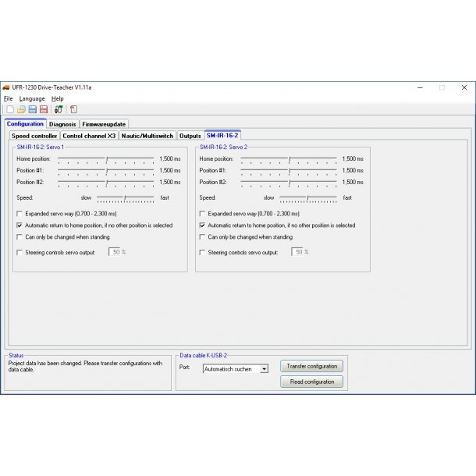
Task: Click the blue Save disk icon
Action: 32,109
